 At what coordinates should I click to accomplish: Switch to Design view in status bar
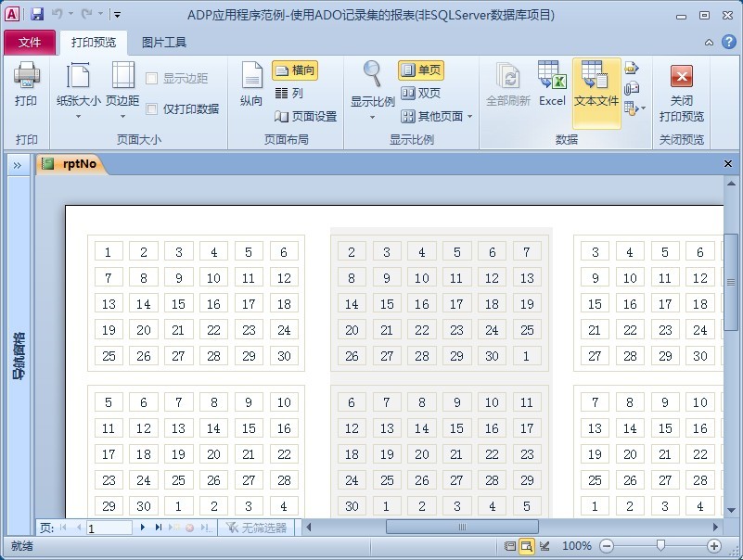click(544, 546)
